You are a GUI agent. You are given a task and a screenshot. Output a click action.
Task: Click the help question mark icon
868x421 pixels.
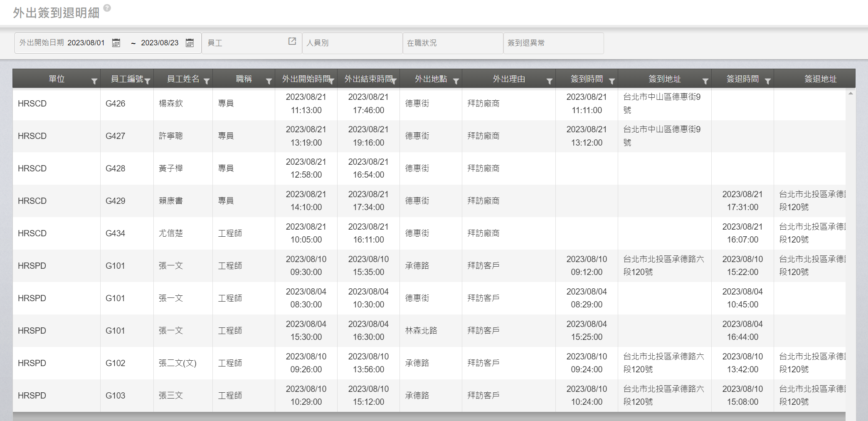tap(107, 8)
